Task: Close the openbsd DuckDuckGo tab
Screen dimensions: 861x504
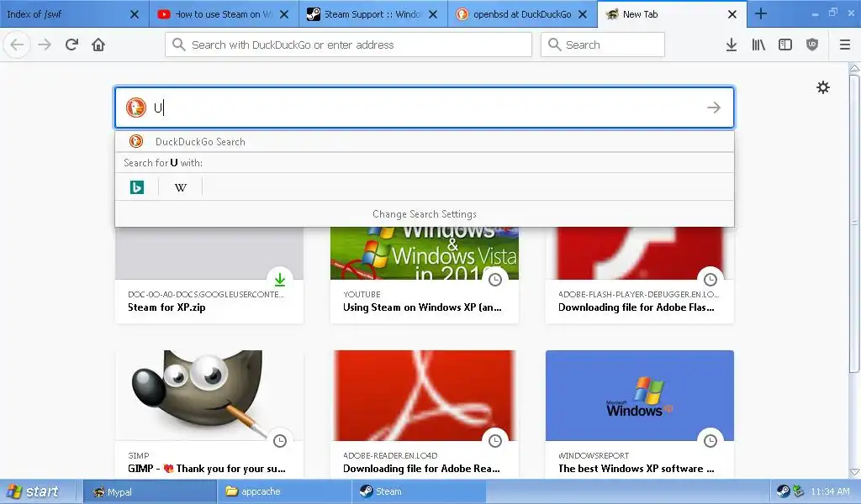Action: [583, 14]
